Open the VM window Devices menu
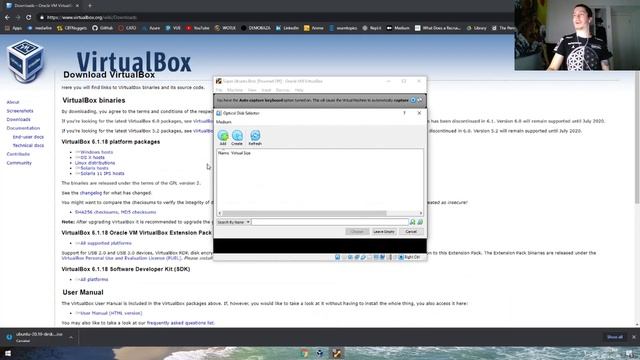The width and height of the screenshot is (640, 360). 282,90
